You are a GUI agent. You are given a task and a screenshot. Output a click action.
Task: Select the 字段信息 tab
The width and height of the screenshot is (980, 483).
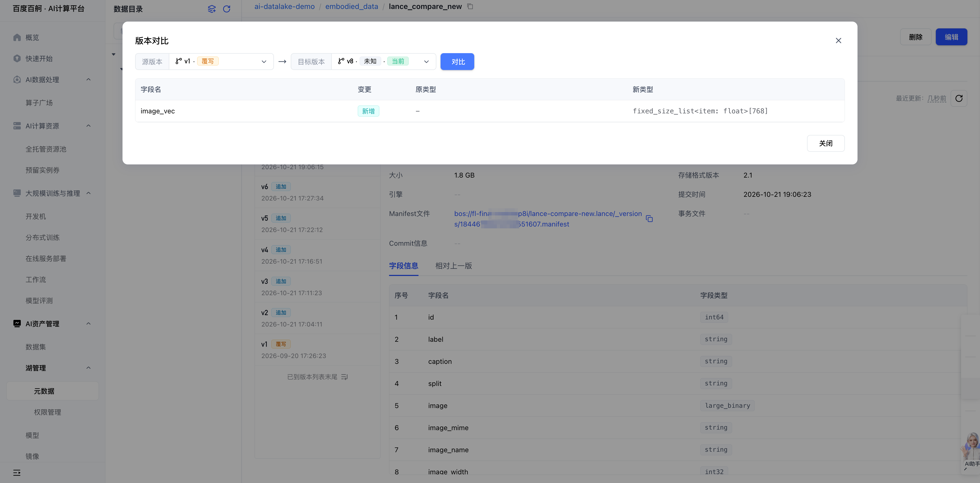[404, 266]
